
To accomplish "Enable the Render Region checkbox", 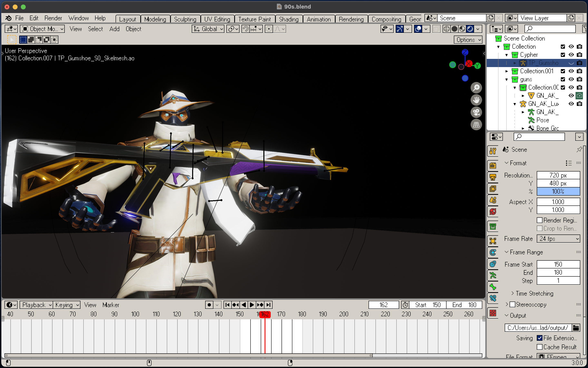I will [539, 220].
